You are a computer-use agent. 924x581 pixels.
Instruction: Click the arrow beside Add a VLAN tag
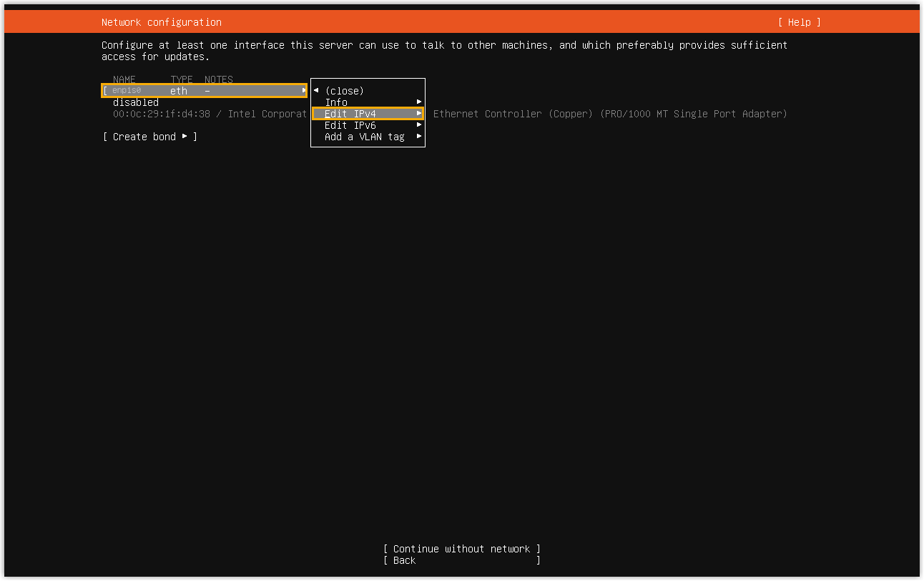coord(419,137)
